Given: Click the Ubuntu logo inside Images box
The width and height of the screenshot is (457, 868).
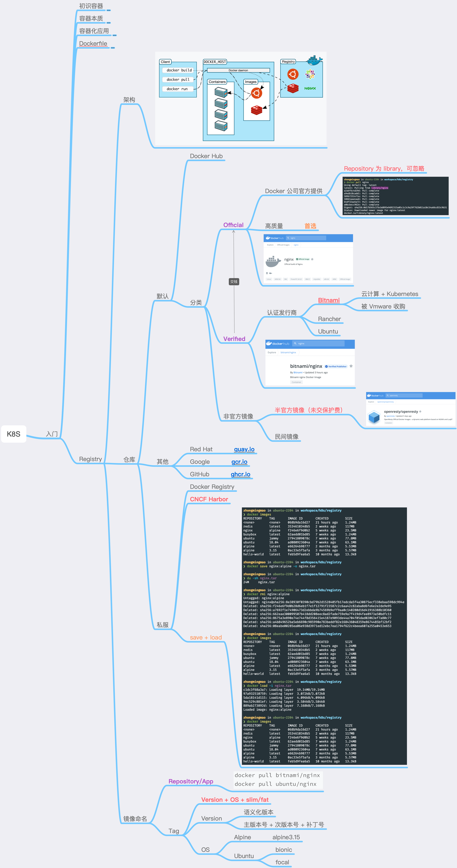Looking at the screenshot, I should click(x=257, y=93).
